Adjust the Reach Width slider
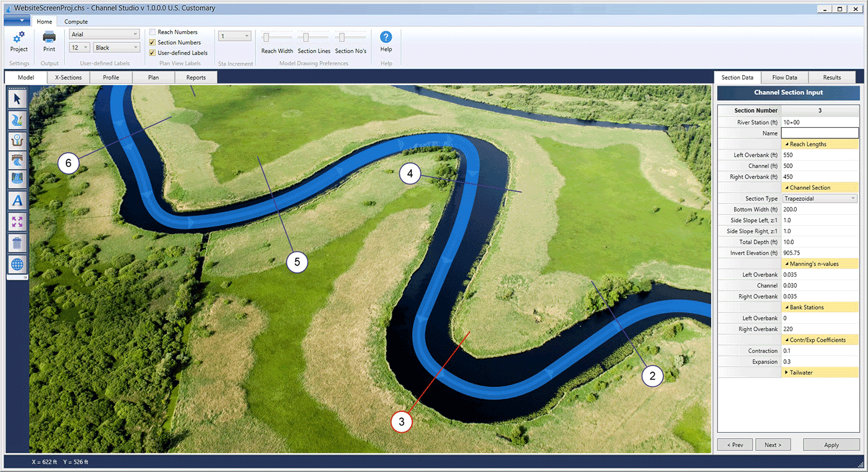Viewport: 868px width, 472px height. click(267, 38)
